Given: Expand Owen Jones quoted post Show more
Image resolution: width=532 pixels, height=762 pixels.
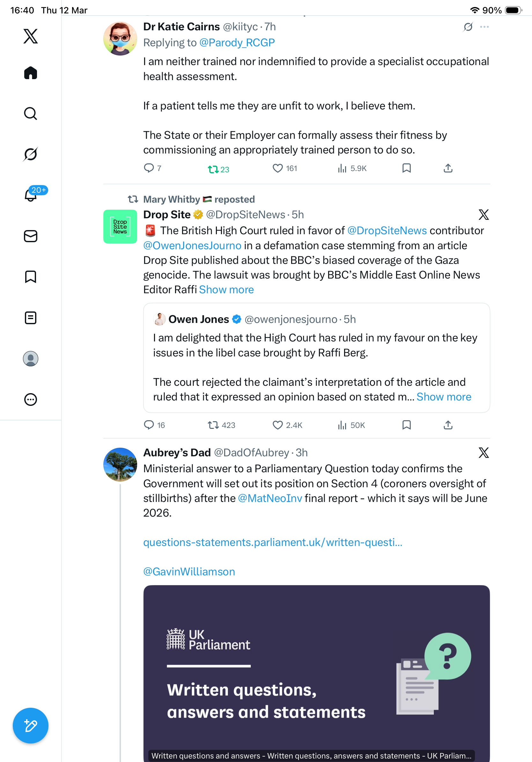Looking at the screenshot, I should [444, 397].
